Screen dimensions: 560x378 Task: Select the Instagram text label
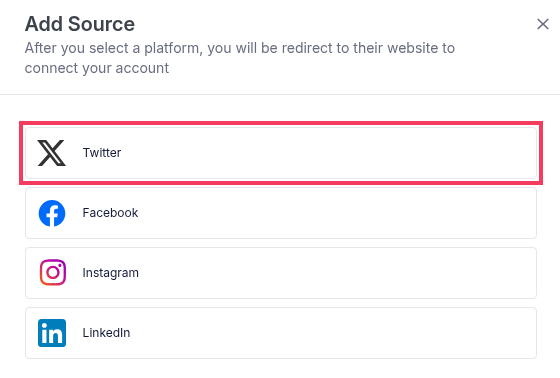click(x=110, y=273)
